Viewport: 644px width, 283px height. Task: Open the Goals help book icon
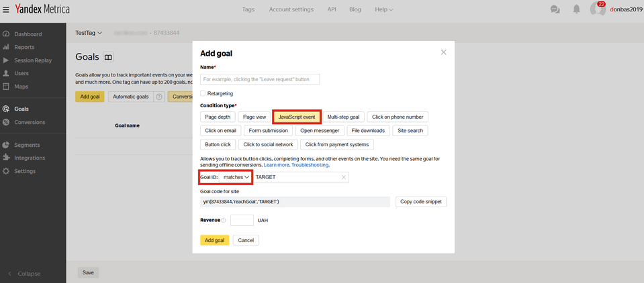point(108,58)
